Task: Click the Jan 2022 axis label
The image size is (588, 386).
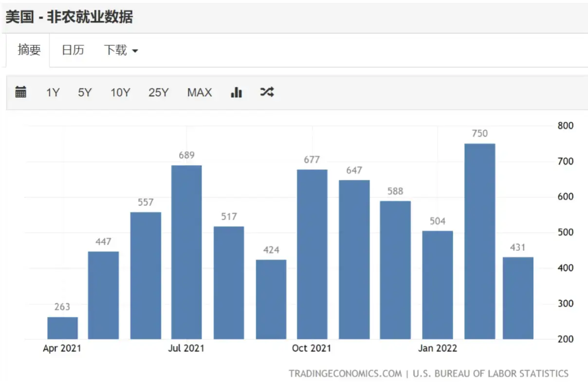Action: pos(438,349)
